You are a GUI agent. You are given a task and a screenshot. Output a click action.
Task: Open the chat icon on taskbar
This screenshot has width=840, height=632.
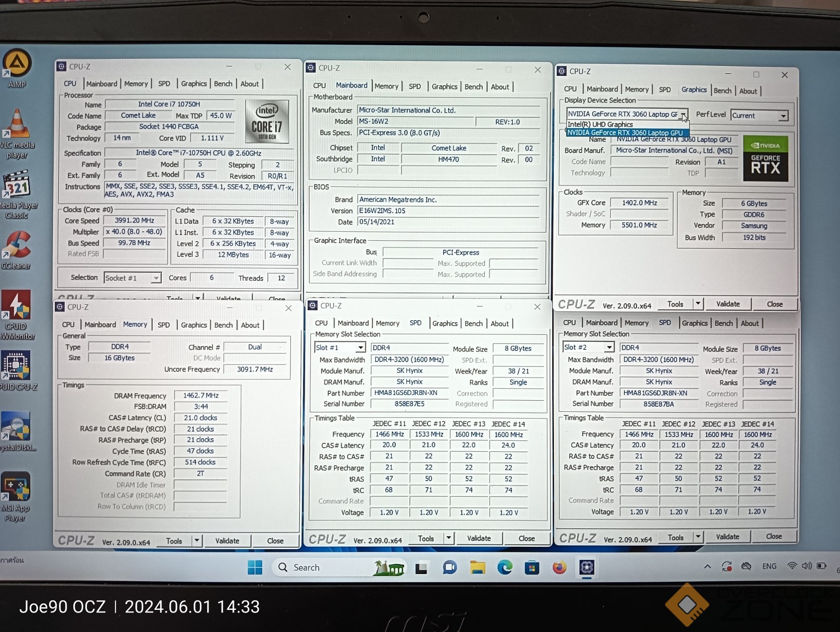tap(450, 567)
